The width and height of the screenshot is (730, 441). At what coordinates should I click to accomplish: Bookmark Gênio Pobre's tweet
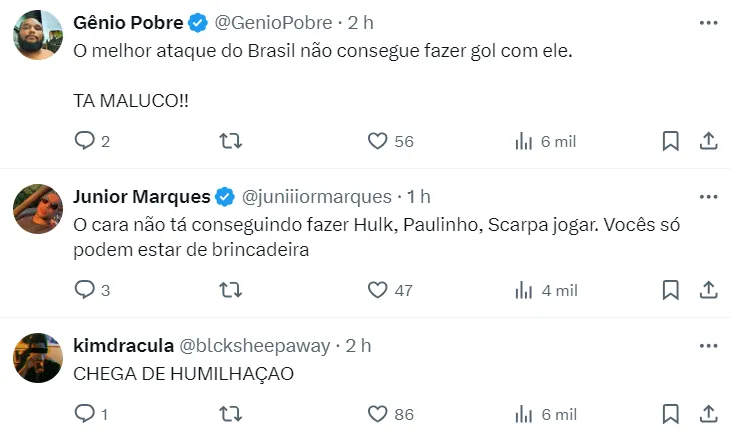coord(671,142)
